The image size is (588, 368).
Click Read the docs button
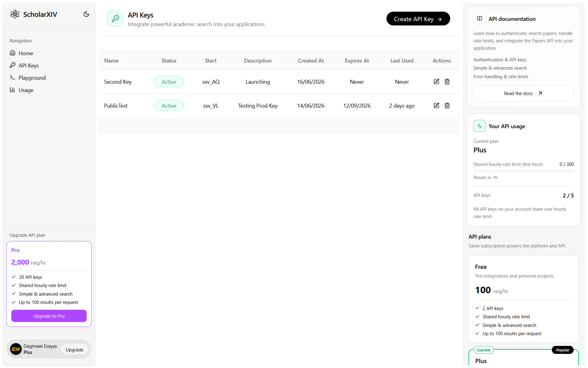coord(523,93)
